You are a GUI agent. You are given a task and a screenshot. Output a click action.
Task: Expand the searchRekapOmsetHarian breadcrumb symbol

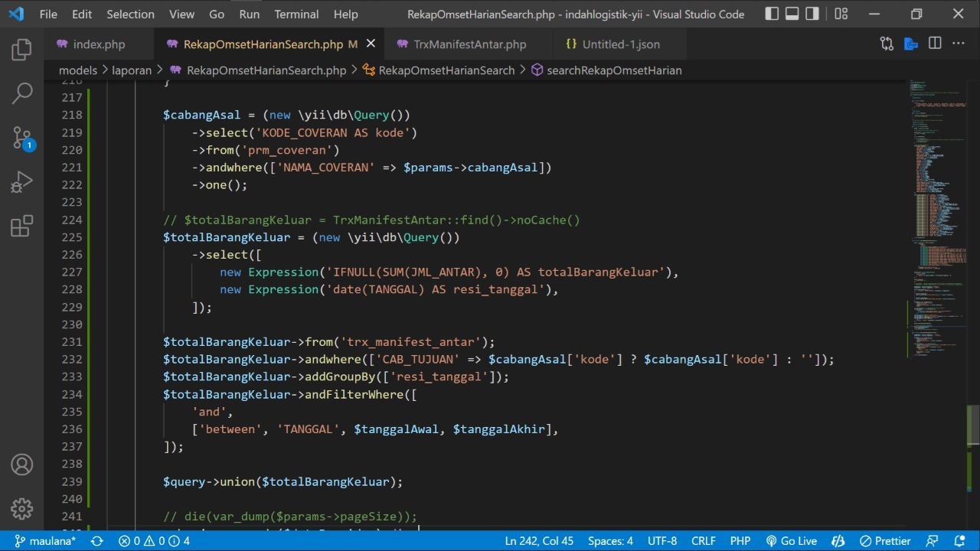(x=613, y=70)
